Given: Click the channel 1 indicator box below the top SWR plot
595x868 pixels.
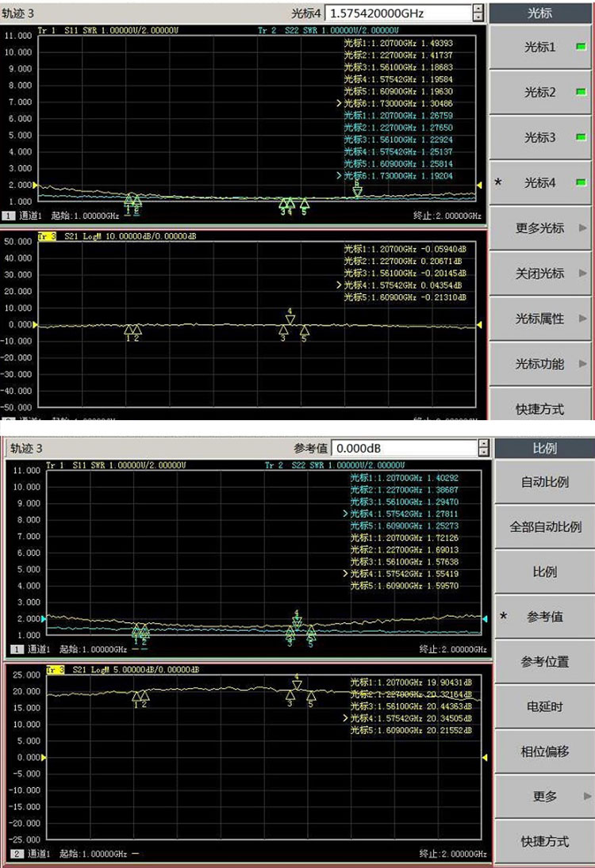Looking at the screenshot, I should [9, 216].
